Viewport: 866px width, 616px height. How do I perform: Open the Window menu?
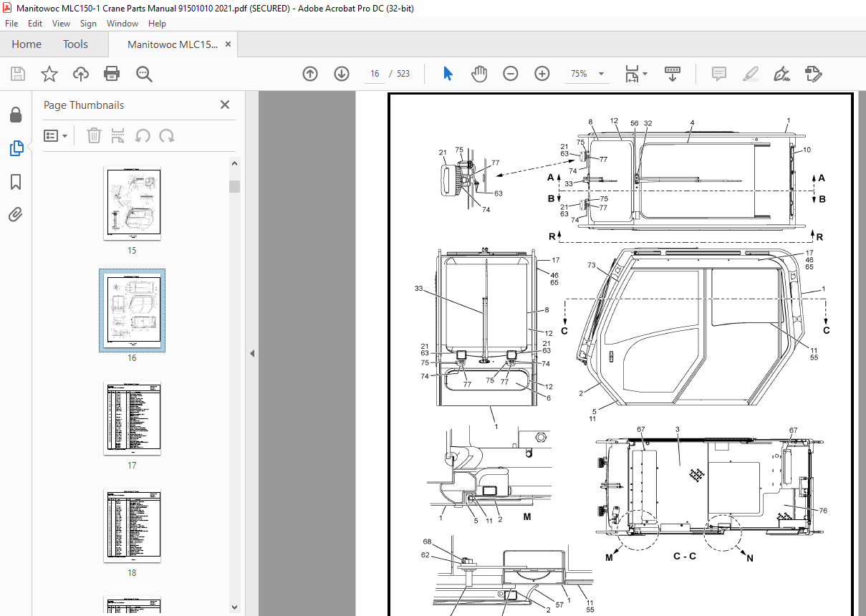(x=122, y=24)
